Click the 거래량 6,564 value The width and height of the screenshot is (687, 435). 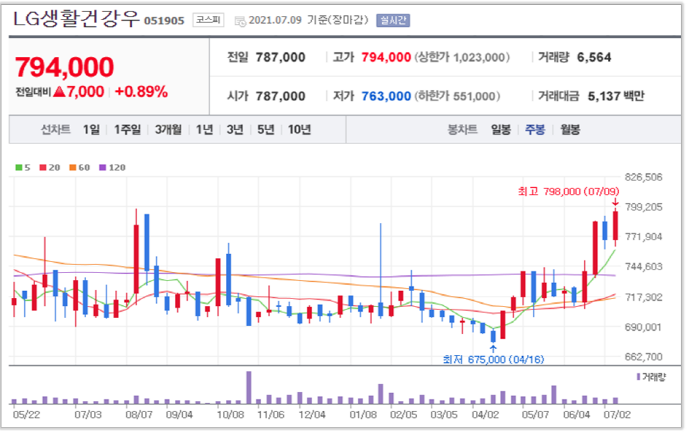(x=594, y=57)
